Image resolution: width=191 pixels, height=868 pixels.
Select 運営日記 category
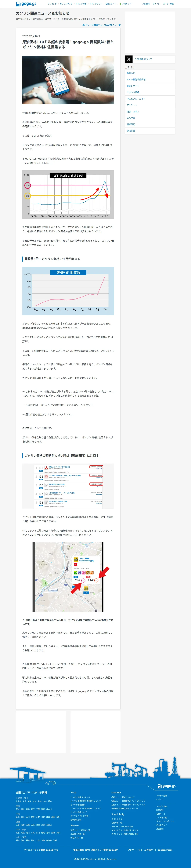click(150, 124)
